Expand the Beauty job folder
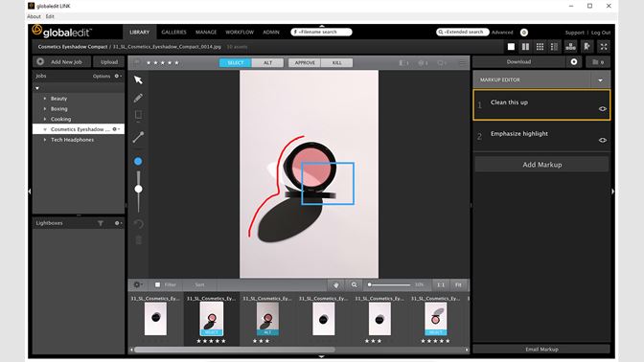Image resolution: width=644 pixels, height=362 pixels. [45, 99]
